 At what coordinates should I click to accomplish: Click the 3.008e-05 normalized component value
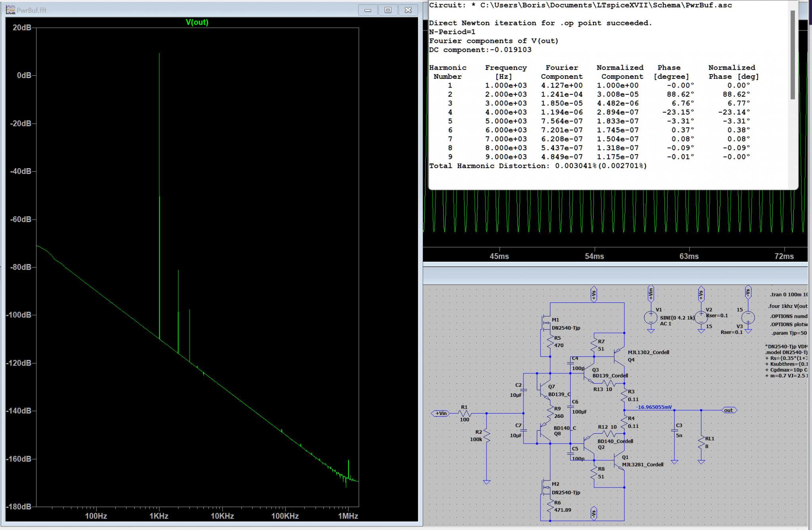[x=618, y=94]
